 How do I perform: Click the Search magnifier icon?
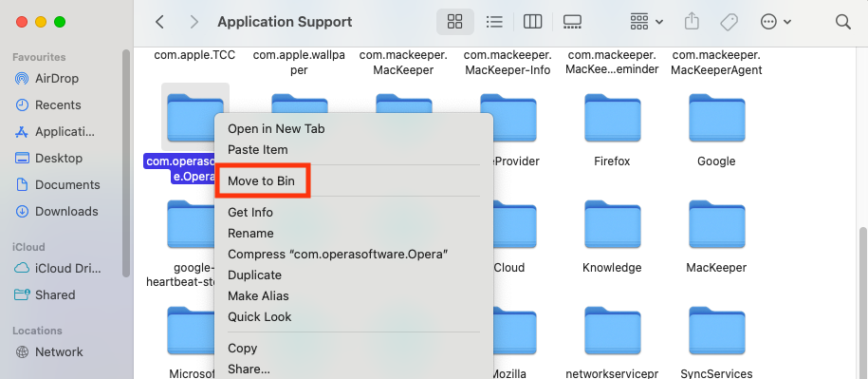842,22
